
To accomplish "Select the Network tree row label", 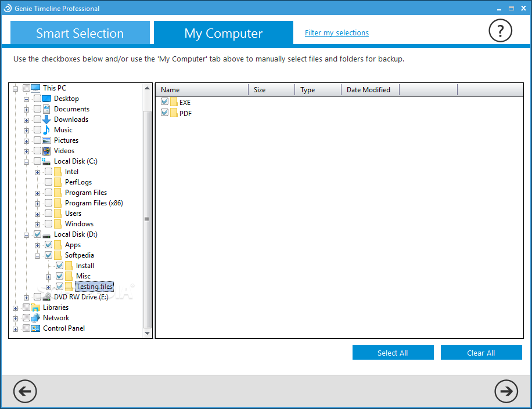I will click(56, 318).
